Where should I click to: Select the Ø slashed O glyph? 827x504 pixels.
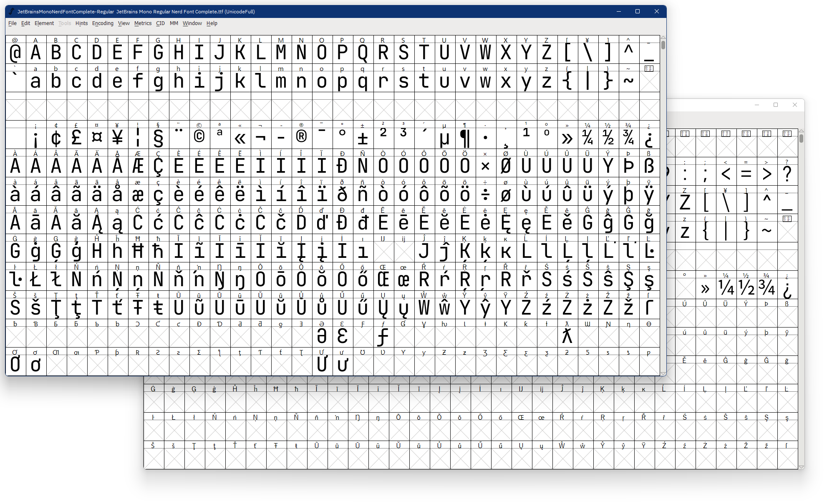point(506,163)
